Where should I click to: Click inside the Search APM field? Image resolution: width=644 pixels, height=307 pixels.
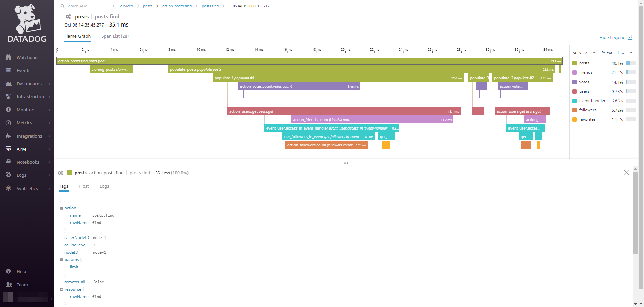pos(83,6)
